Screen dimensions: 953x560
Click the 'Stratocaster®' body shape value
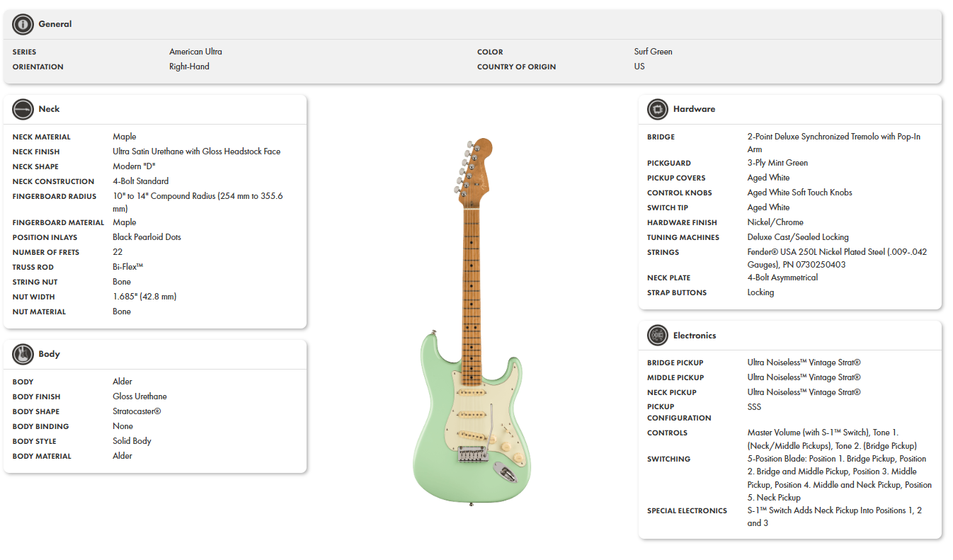pos(137,411)
